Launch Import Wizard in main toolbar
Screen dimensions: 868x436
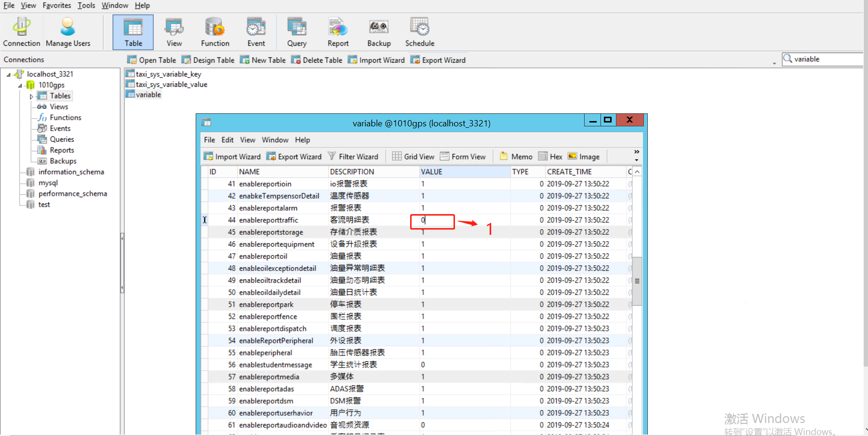(376, 60)
